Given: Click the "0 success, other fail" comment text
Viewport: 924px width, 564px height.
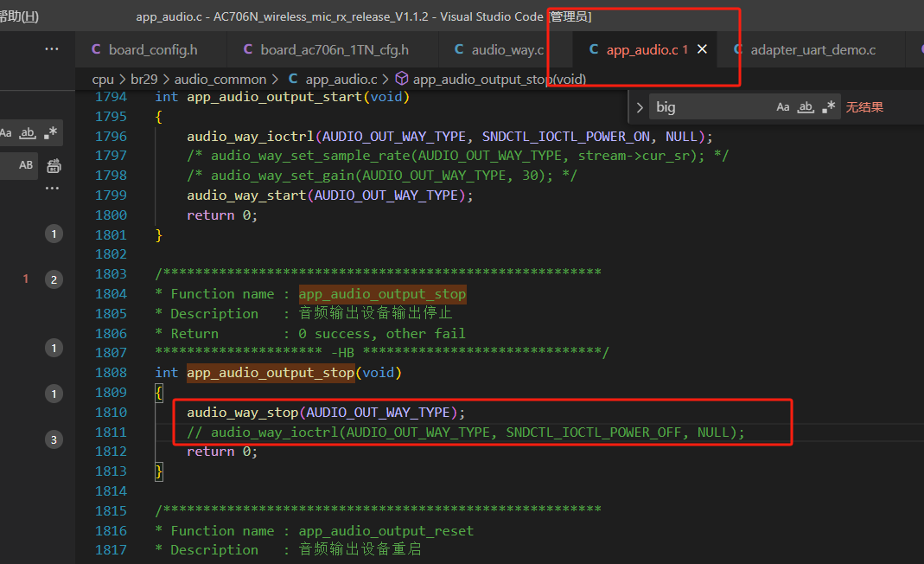Looking at the screenshot, I should (x=382, y=334).
